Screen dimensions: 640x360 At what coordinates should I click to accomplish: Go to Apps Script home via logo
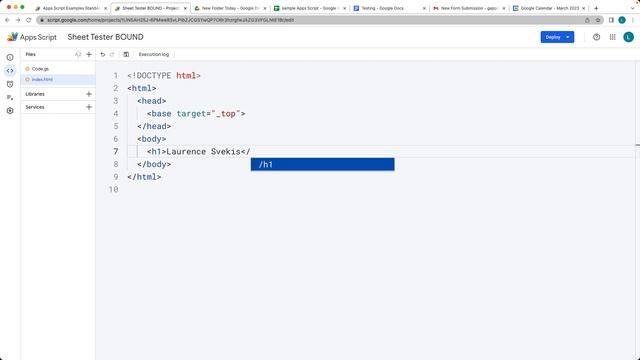(32, 37)
